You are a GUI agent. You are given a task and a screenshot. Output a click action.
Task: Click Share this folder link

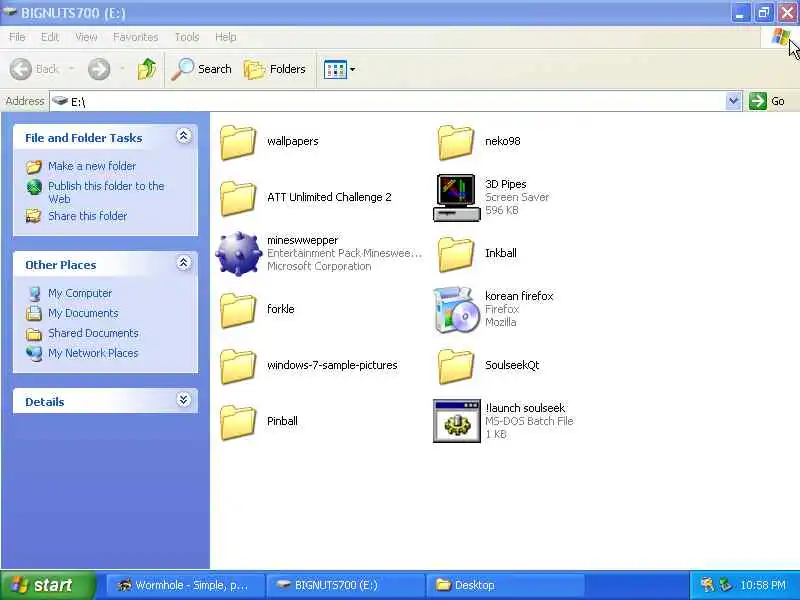[87, 216]
